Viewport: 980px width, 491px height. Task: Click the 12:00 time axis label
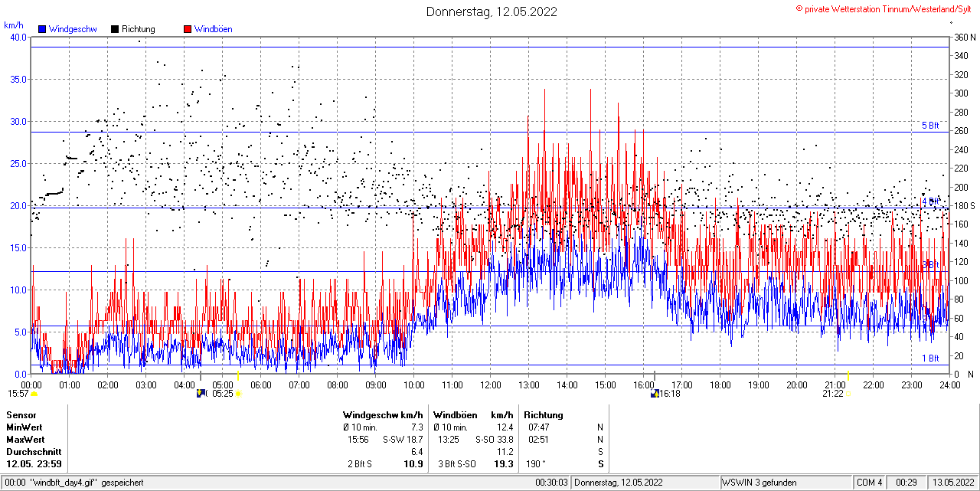pos(491,385)
